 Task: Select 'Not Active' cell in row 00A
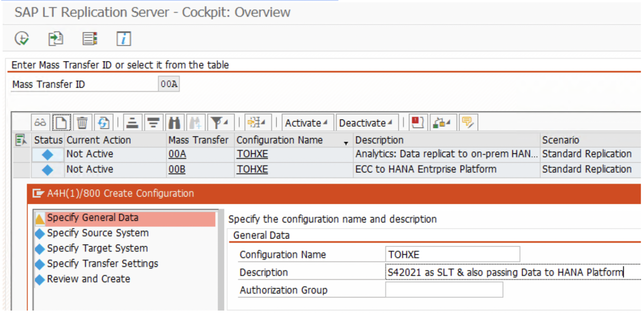(x=115, y=154)
